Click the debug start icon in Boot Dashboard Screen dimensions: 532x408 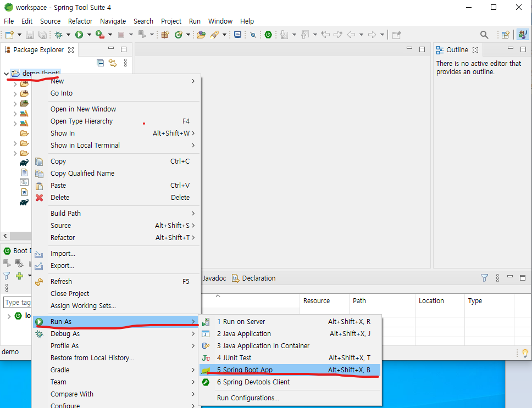(19, 263)
